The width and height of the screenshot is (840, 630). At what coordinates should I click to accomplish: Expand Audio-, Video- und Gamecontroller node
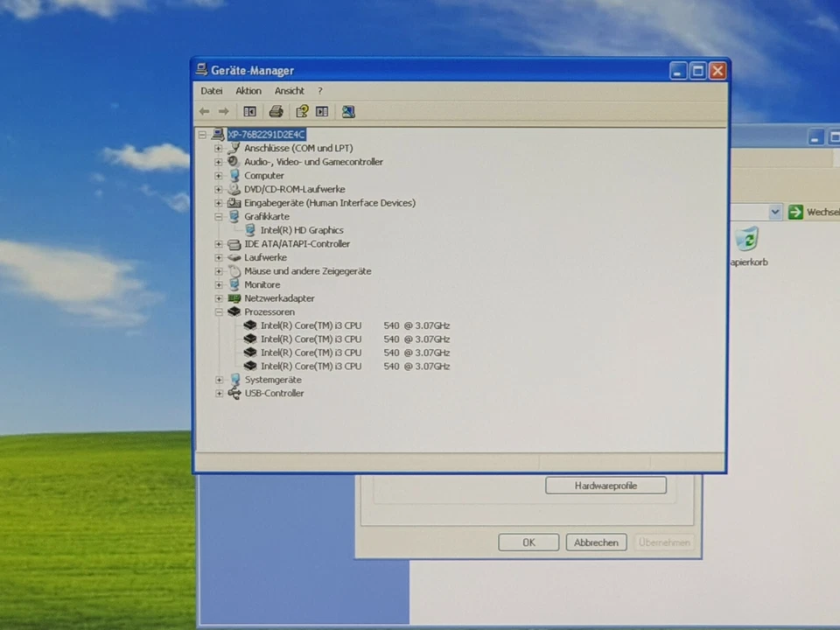[219, 162]
